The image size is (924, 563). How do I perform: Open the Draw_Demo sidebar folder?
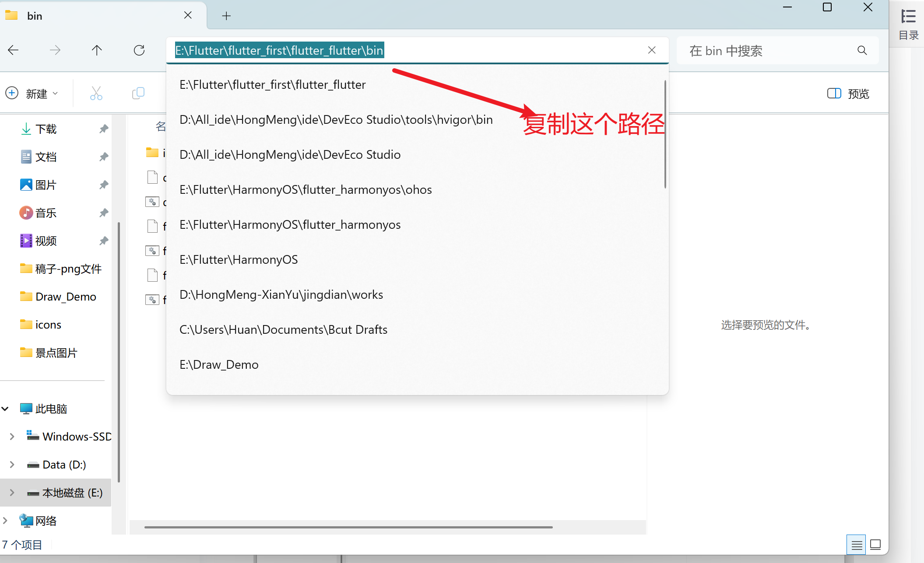[66, 297]
